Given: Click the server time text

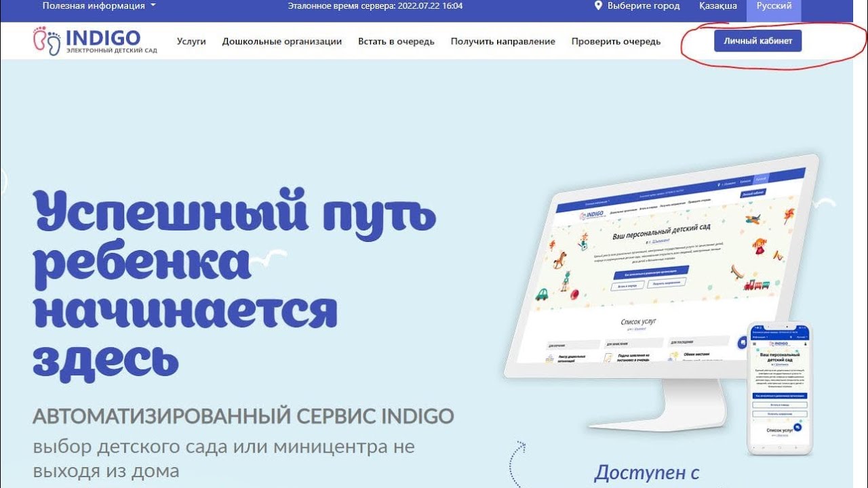Looking at the screenshot, I should 375,5.
